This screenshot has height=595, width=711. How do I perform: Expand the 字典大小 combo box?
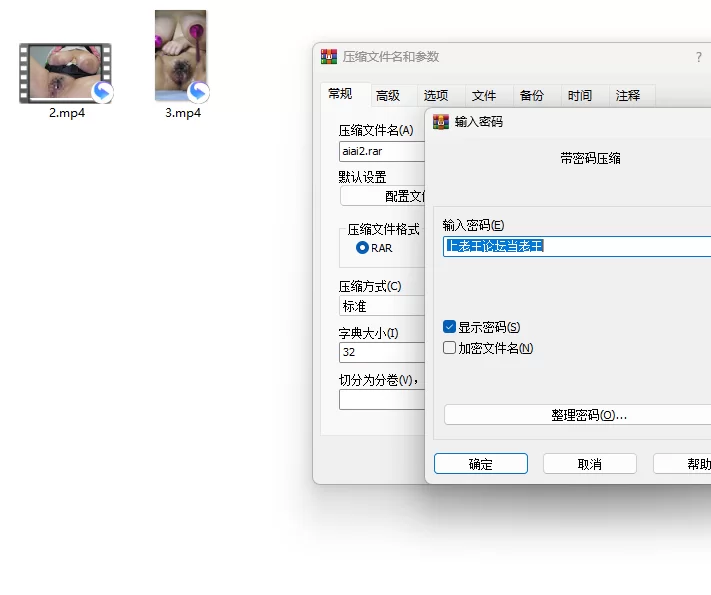click(382, 352)
